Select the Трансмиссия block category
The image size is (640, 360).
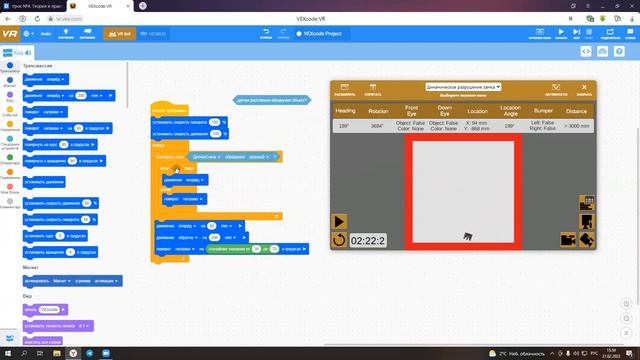(10, 67)
